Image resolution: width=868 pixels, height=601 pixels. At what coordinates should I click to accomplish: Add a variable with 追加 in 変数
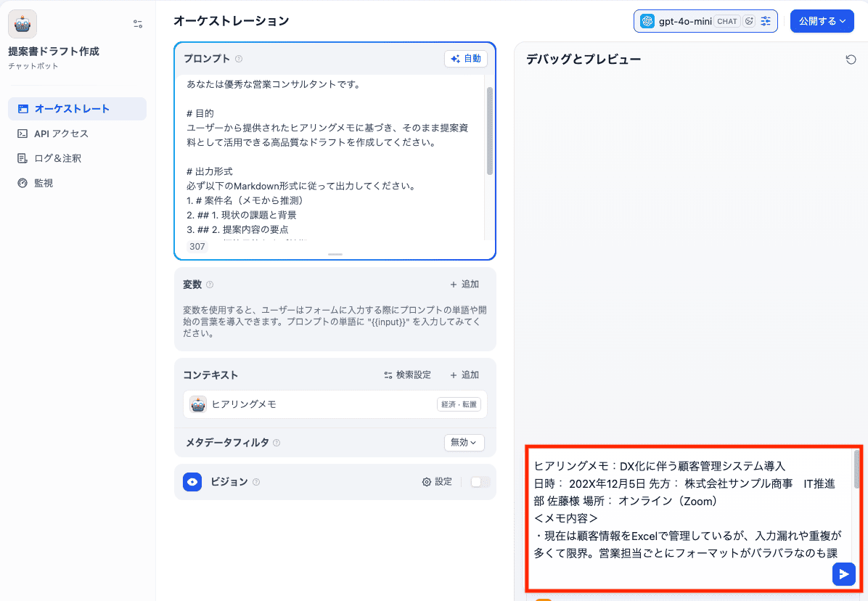click(x=464, y=285)
